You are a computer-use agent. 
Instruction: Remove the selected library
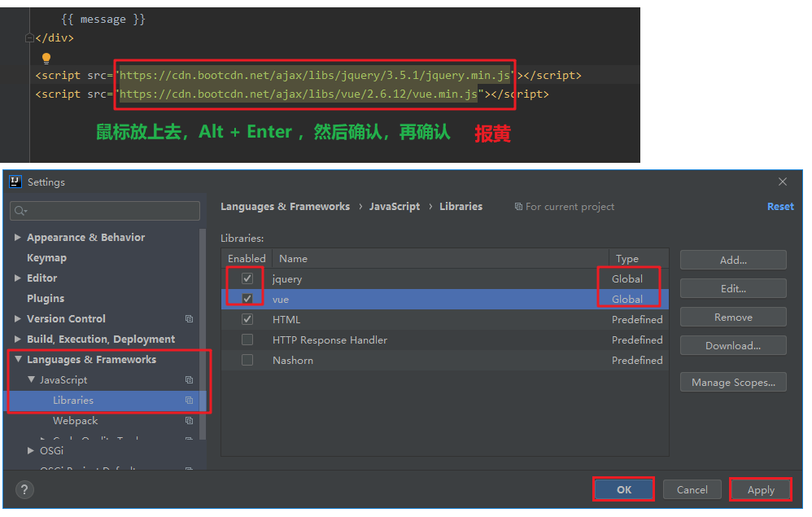[x=733, y=317]
